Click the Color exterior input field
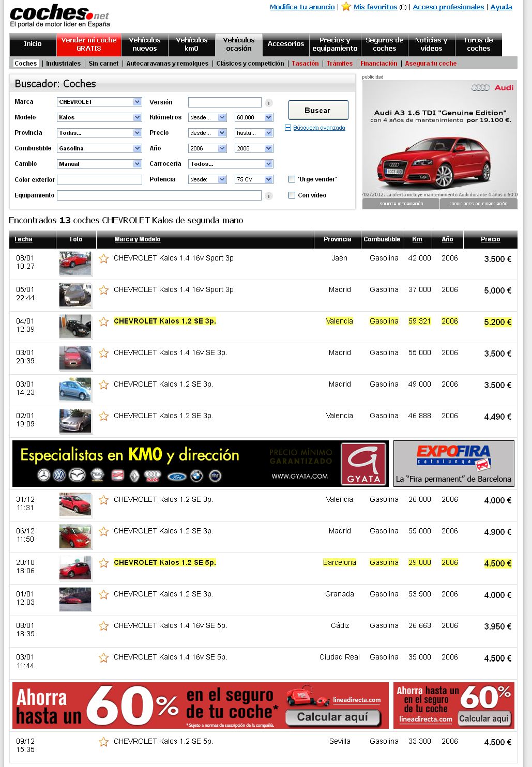The width and height of the screenshot is (532, 767). tap(99, 180)
